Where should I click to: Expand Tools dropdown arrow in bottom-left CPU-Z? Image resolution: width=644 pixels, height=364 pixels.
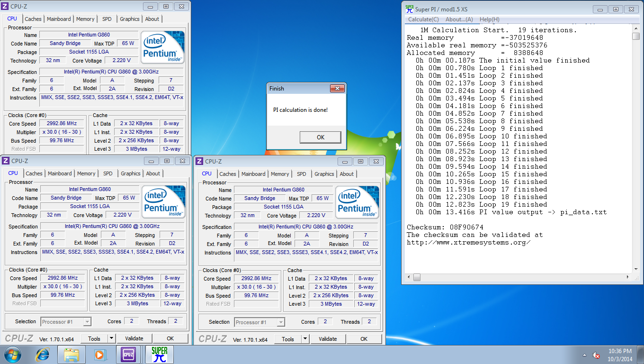point(112,338)
